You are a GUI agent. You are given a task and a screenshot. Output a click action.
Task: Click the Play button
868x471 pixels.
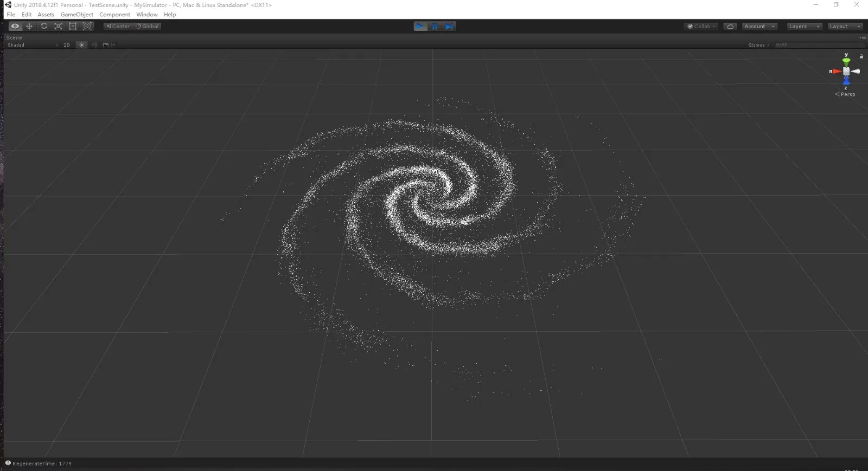click(x=420, y=26)
